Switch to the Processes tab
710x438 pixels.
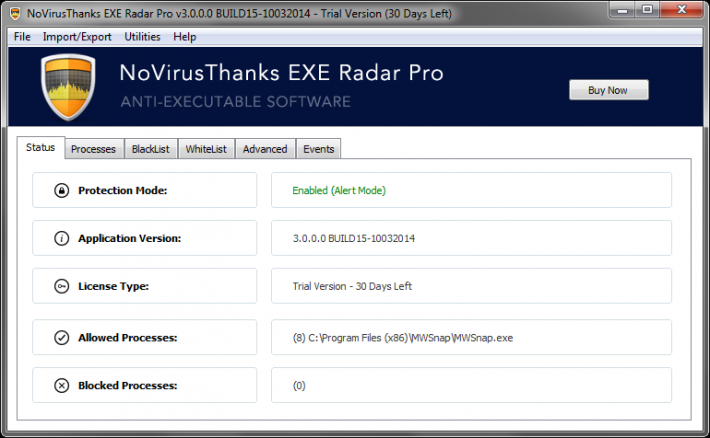[93, 149]
